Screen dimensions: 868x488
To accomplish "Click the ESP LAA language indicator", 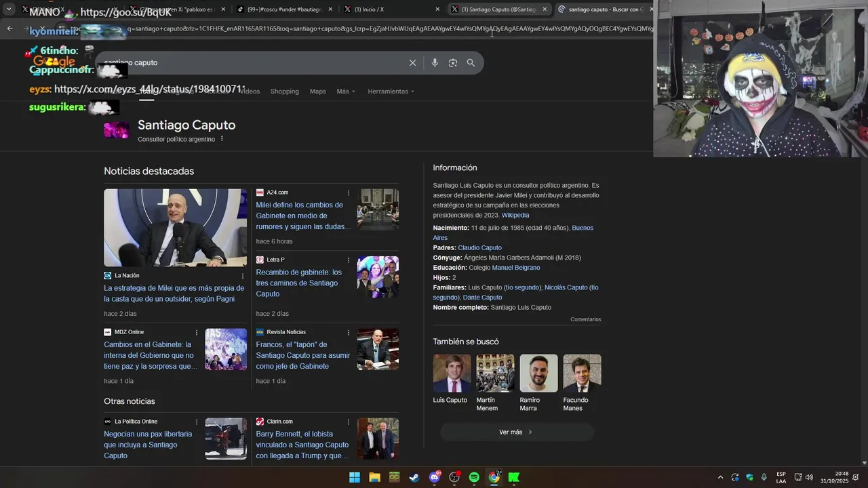I will tap(781, 477).
